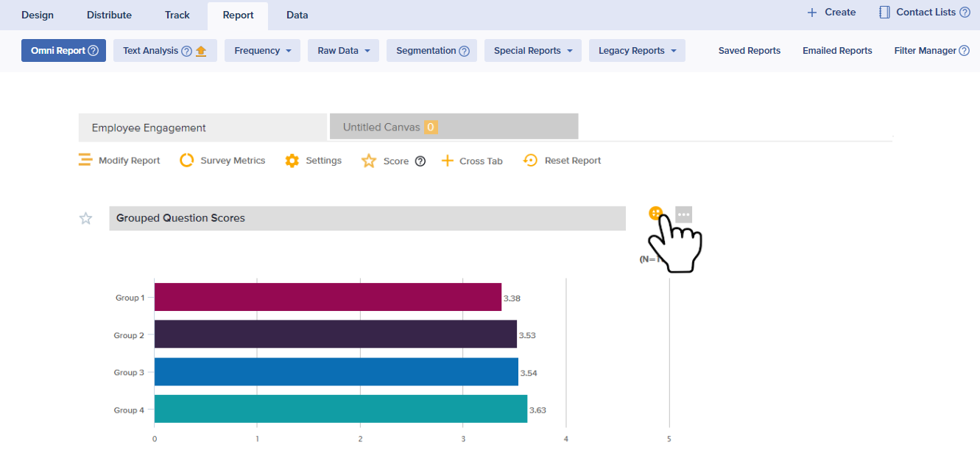Screen dimensions: 980x462
Task: Expand the Raw Data dropdown
Action: [343, 51]
